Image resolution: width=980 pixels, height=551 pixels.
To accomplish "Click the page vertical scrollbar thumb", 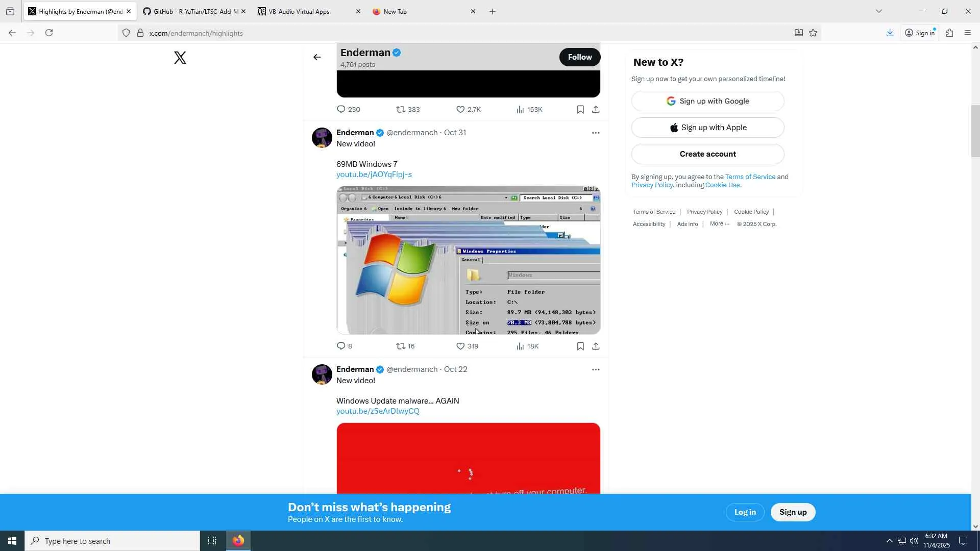I will pos(975,131).
